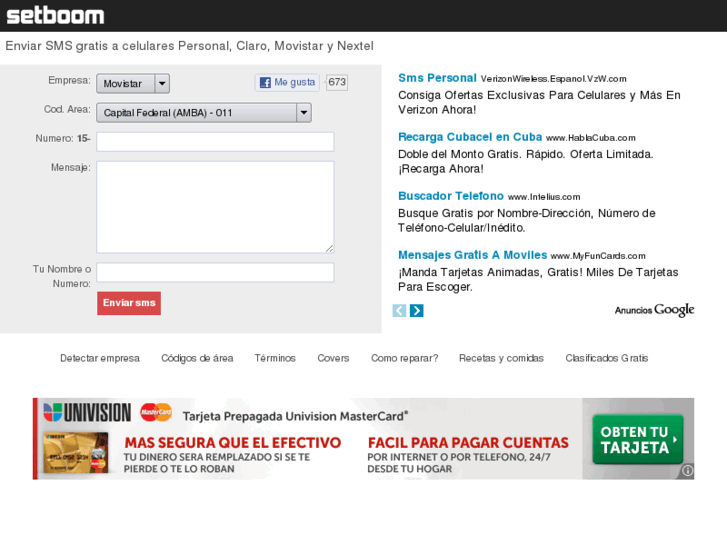Click the VerizonWireless.Espanol.VzW.com URL text

point(554,79)
